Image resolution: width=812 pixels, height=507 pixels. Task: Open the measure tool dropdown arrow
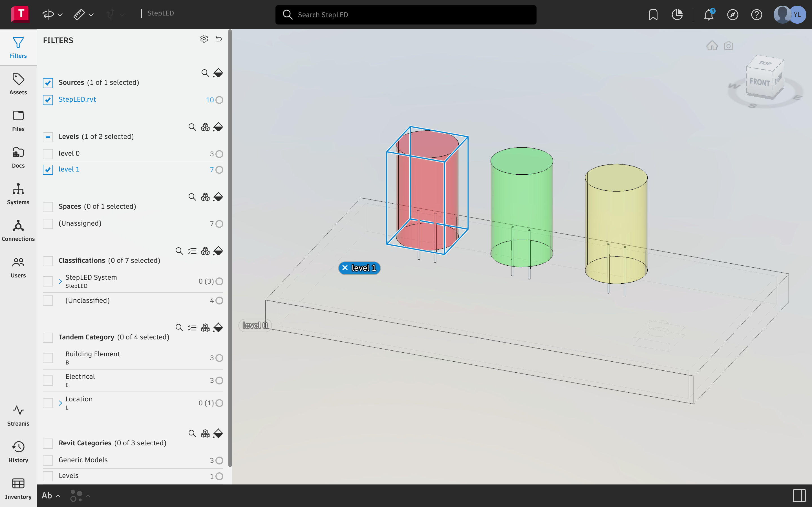coord(91,15)
